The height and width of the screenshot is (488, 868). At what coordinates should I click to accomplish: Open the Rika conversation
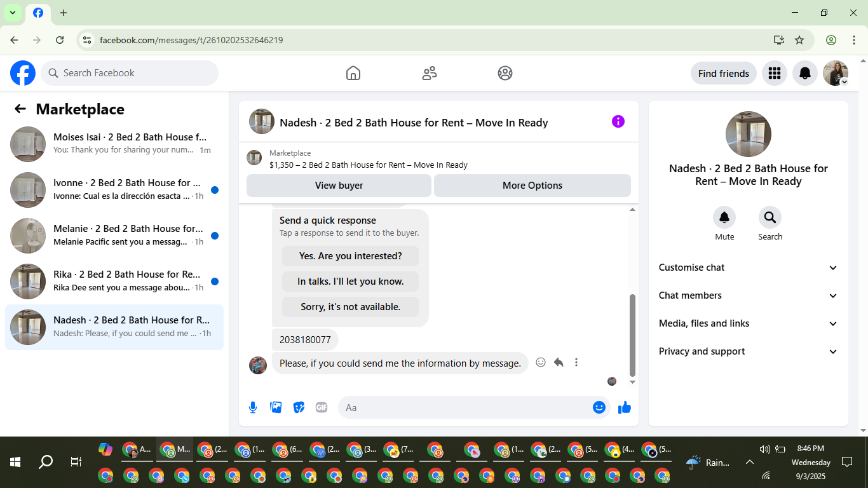click(114, 281)
